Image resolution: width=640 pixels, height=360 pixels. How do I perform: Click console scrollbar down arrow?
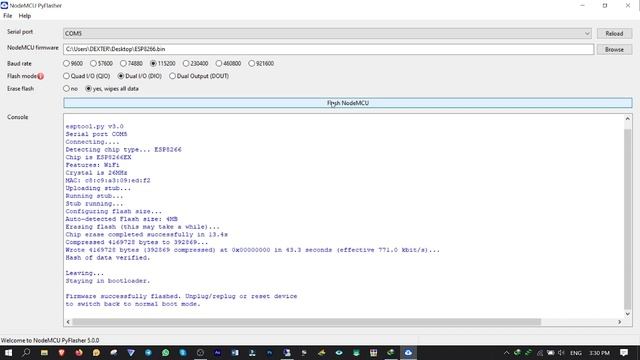tap(628, 313)
